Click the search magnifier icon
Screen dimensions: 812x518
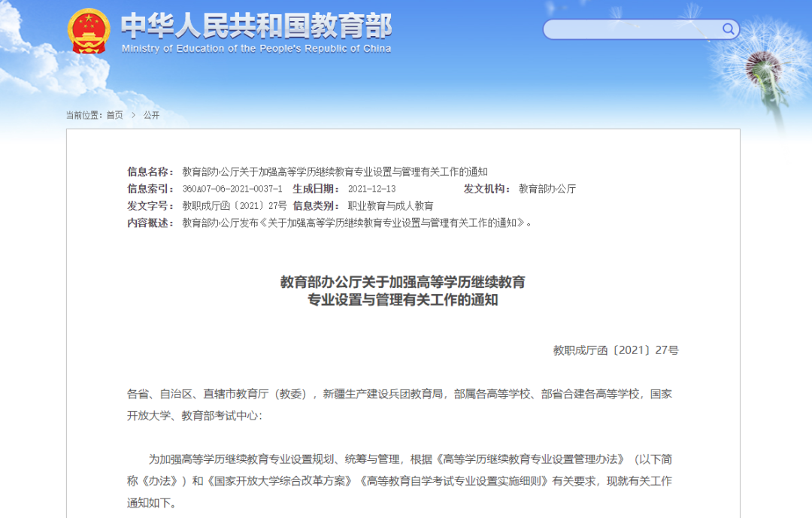(x=728, y=29)
